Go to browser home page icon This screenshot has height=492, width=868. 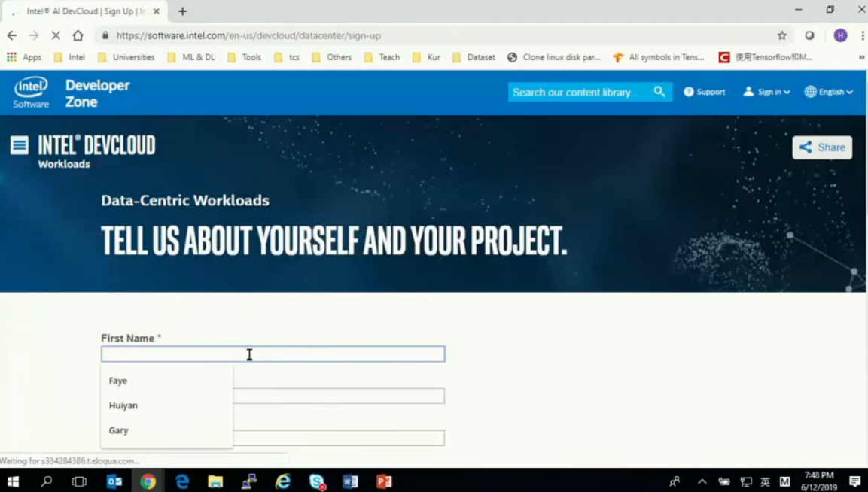(x=78, y=35)
